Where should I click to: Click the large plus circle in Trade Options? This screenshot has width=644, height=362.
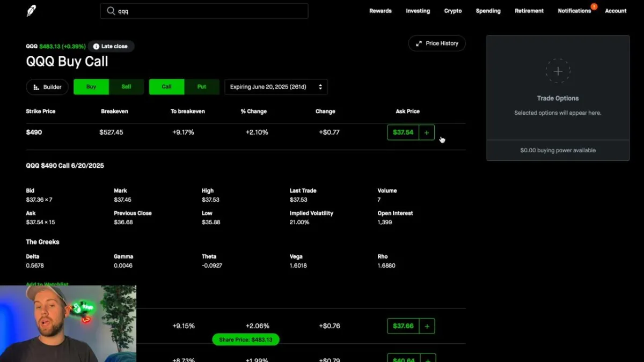tap(558, 71)
